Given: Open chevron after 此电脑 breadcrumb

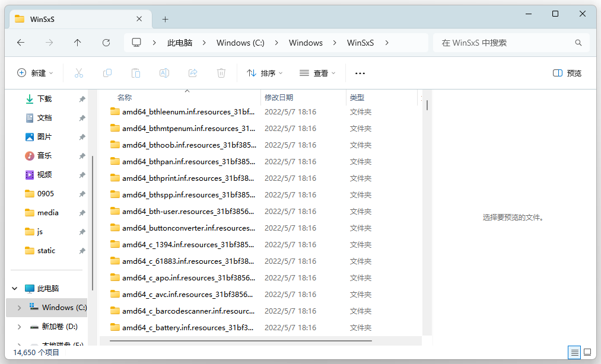Looking at the screenshot, I should point(204,43).
